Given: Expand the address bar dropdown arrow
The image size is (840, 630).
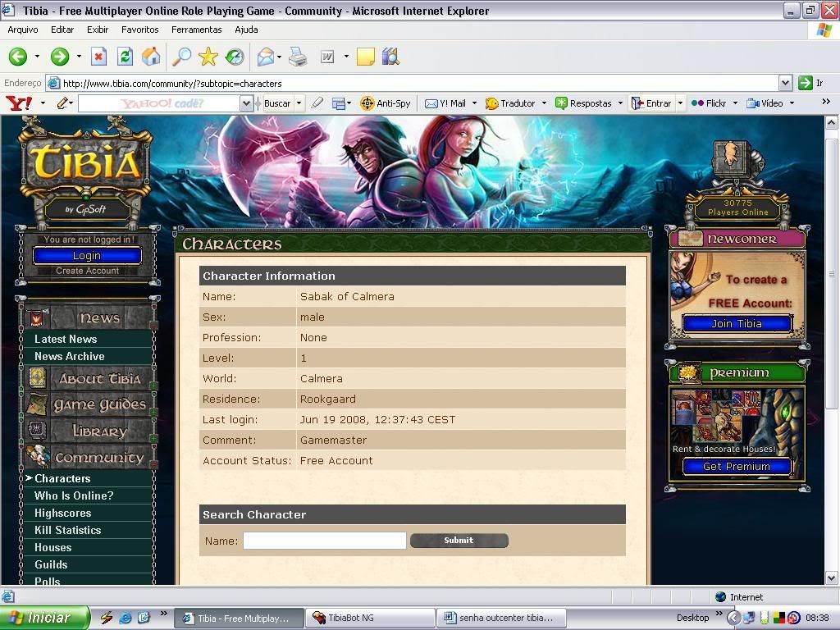Looking at the screenshot, I should tap(785, 83).
